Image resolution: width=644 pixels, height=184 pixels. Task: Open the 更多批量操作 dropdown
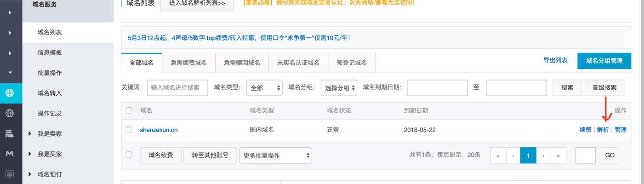pyautogui.click(x=275, y=155)
